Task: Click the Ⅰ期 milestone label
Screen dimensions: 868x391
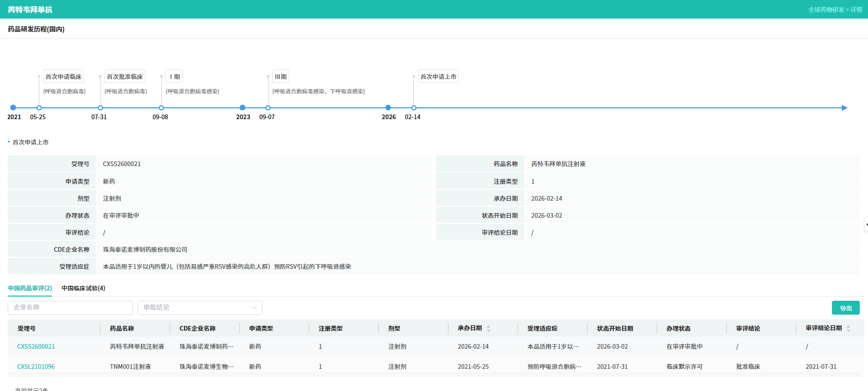Action: [x=175, y=77]
